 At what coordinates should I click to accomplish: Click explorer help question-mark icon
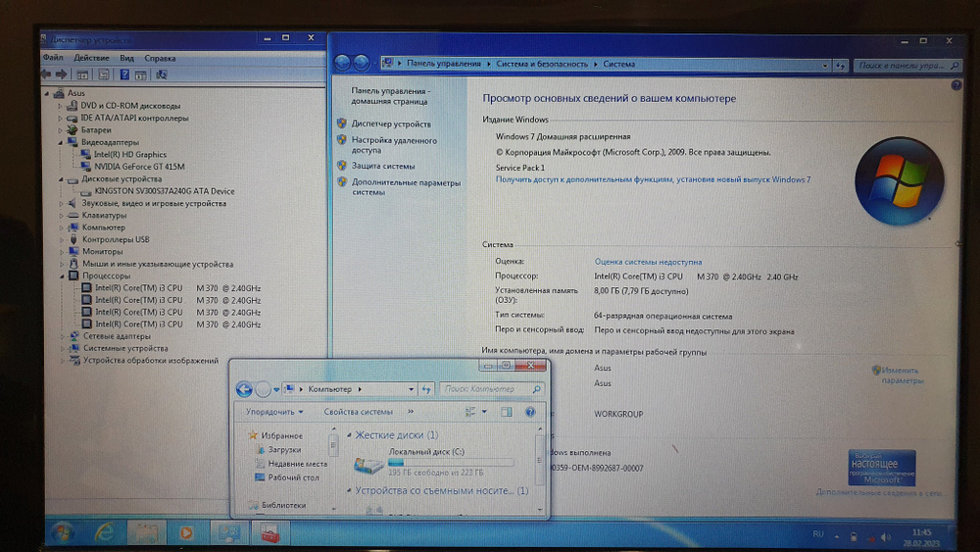pyautogui.click(x=530, y=412)
